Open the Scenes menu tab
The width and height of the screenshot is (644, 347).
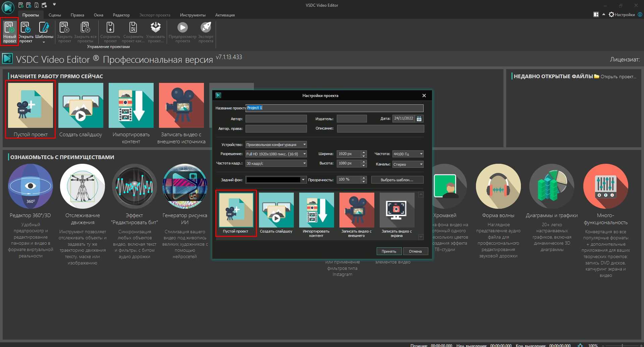pos(55,15)
